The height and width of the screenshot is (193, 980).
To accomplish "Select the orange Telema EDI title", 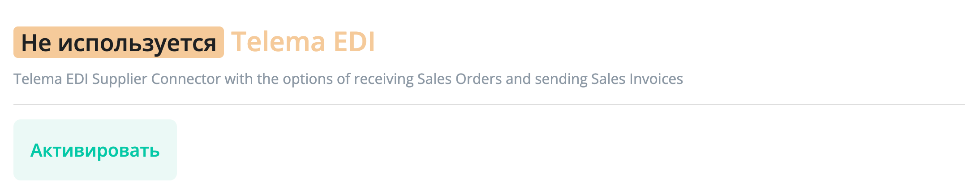I will click(303, 42).
